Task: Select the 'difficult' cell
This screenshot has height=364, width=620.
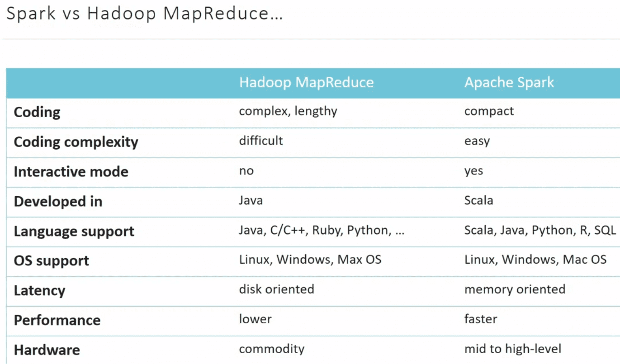Action: [x=261, y=141]
